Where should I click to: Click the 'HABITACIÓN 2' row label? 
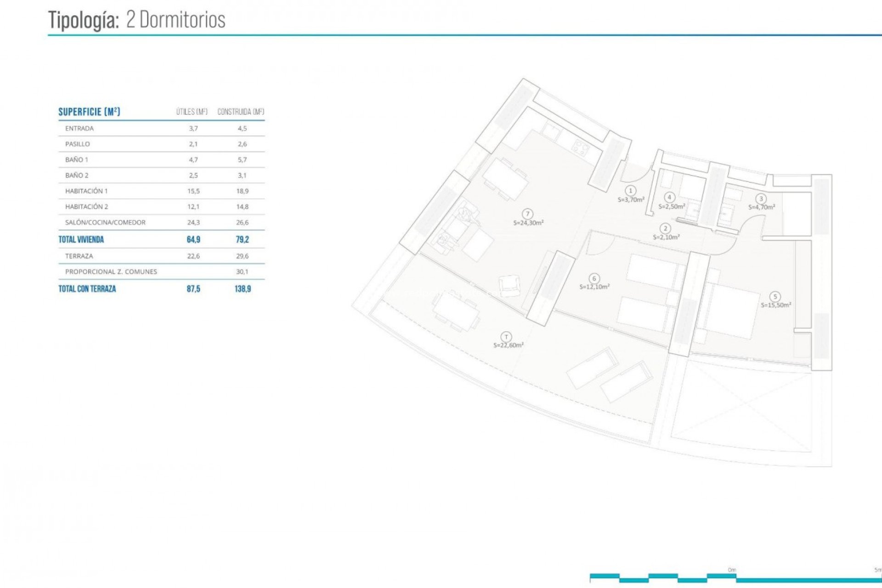(87, 207)
